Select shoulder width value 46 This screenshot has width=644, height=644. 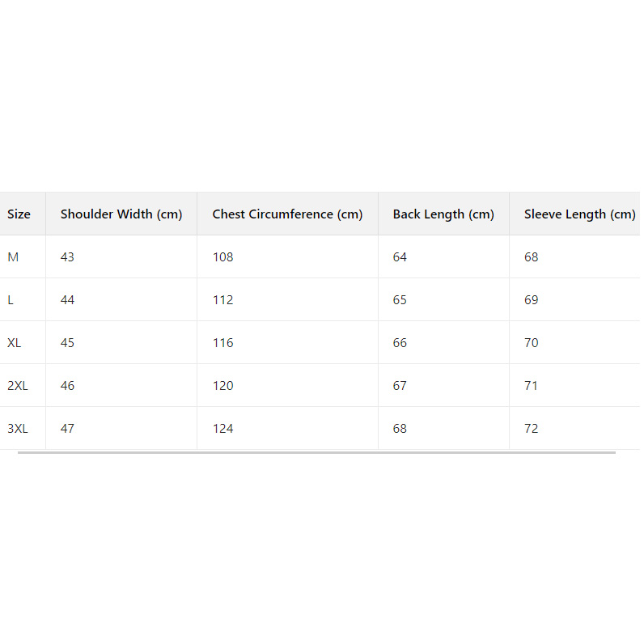pyautogui.click(x=67, y=386)
